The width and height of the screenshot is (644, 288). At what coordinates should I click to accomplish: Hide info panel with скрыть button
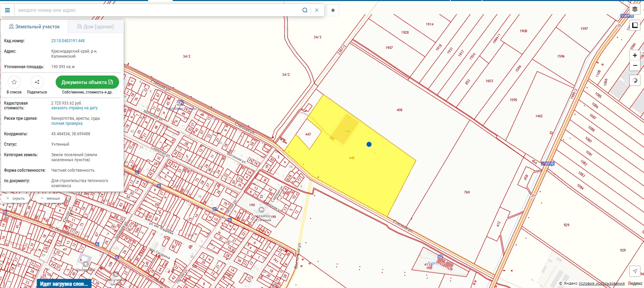coord(16,198)
